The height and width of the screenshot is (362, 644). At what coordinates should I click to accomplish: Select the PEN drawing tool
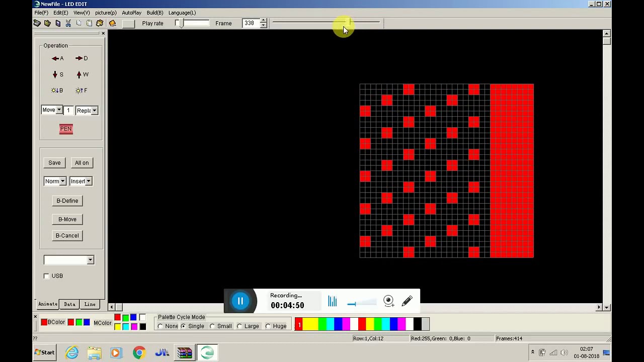[66, 129]
